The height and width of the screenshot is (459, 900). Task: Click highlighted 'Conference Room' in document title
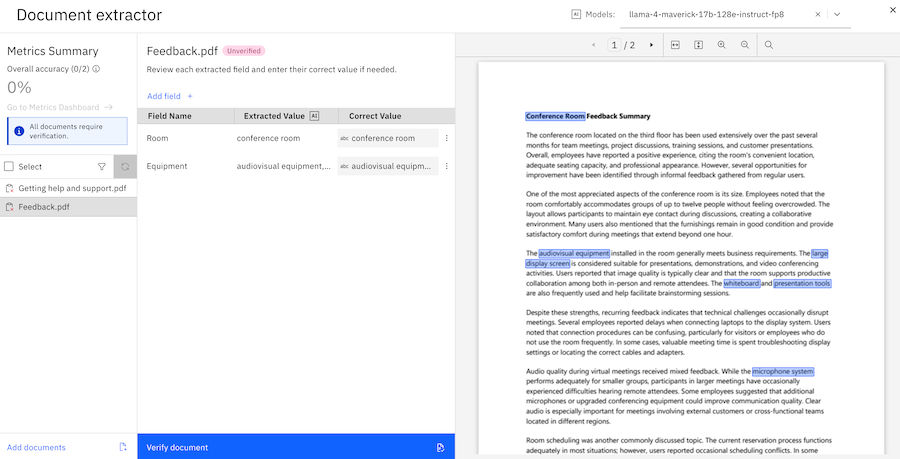click(x=555, y=116)
